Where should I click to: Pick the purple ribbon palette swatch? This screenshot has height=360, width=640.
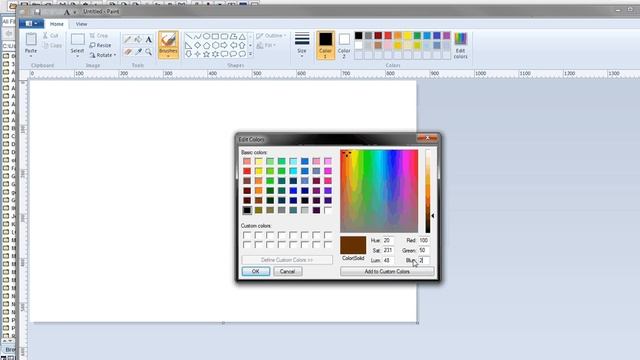(x=447, y=36)
